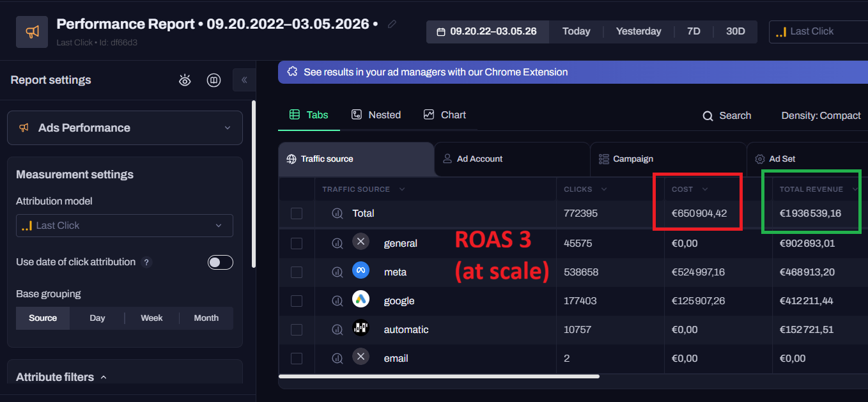Select the Ad Set tab
This screenshot has width=868, height=402.
tap(807, 159)
